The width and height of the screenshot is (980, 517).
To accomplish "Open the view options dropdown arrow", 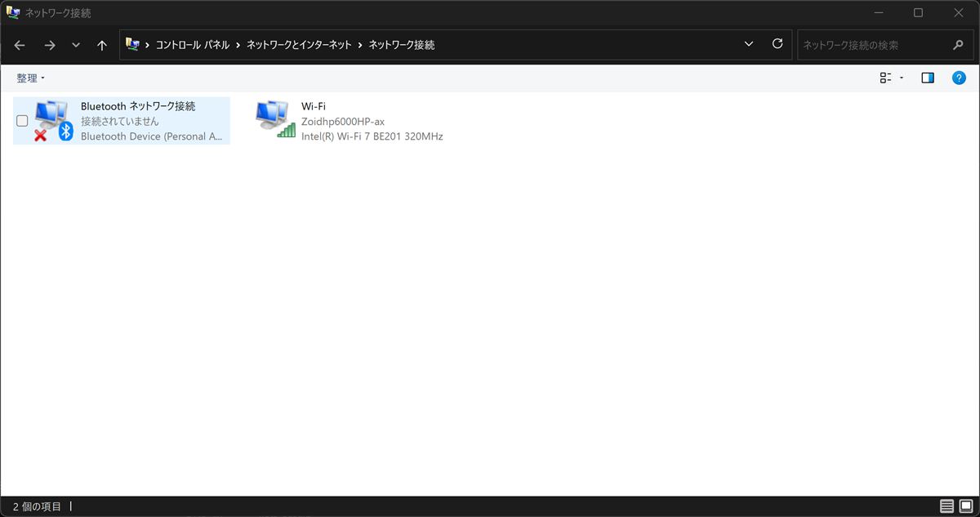I will tap(902, 78).
